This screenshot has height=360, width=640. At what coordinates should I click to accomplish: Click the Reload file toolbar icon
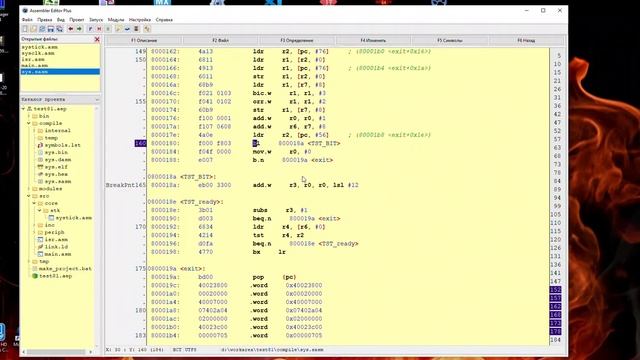42,29
